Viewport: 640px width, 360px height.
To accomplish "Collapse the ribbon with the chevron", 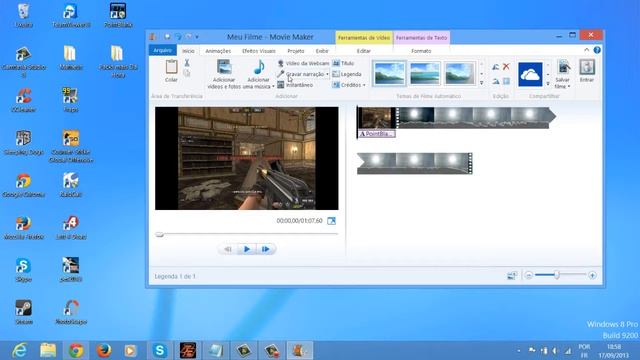I will (587, 50).
